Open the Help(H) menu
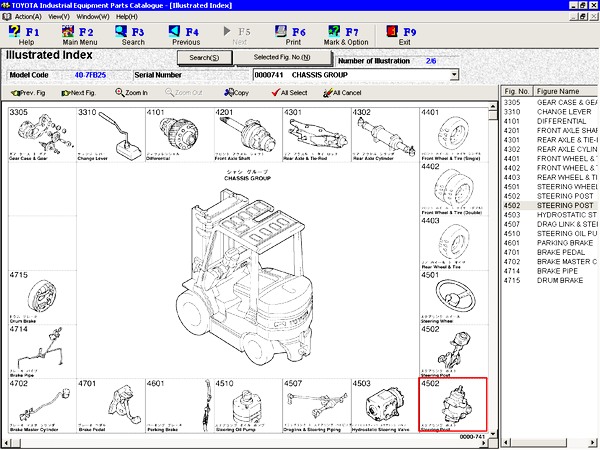 [127, 17]
